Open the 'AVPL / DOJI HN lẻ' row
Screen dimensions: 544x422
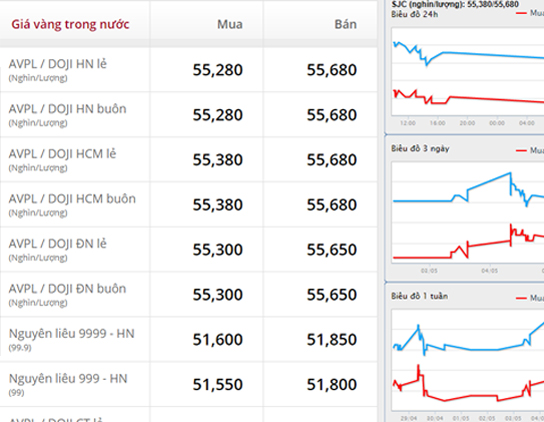coord(188,70)
